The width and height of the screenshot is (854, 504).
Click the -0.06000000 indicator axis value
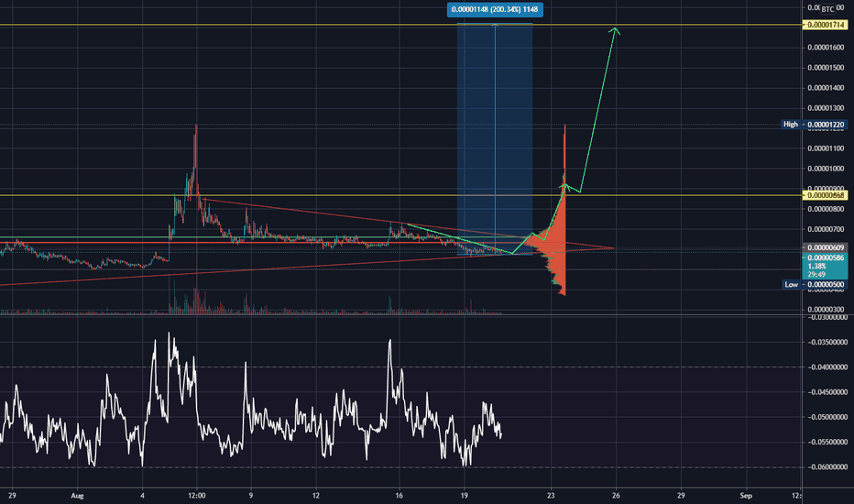(827, 467)
